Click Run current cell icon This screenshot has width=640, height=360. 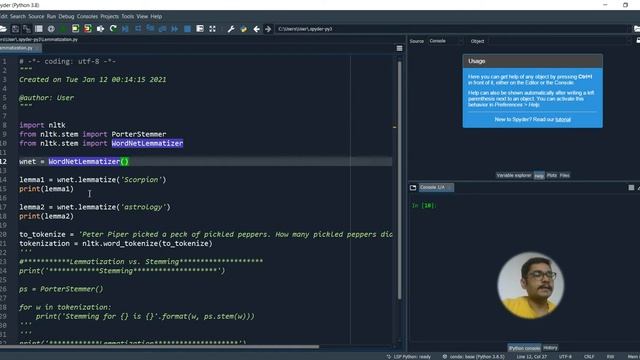coord(76,29)
